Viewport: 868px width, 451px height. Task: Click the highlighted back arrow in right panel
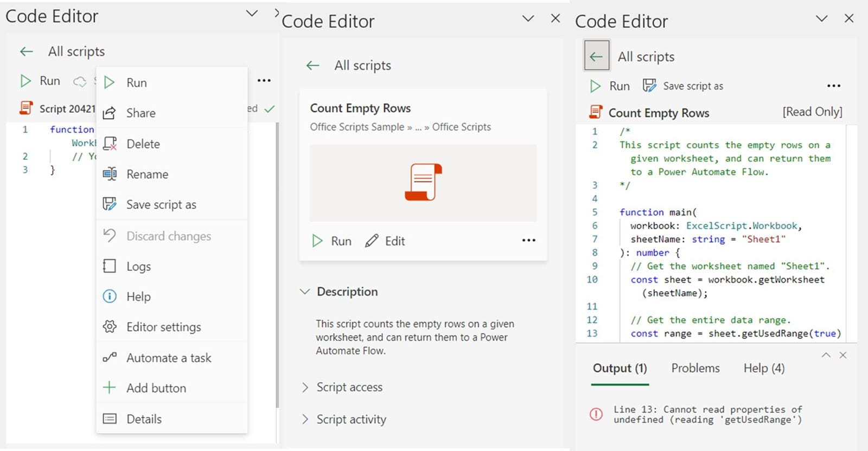[596, 56]
